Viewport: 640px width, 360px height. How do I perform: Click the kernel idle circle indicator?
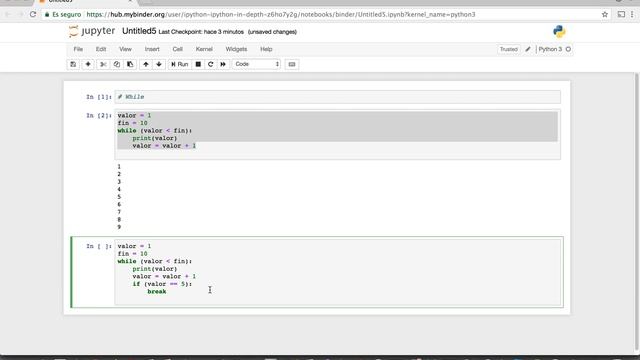point(568,49)
